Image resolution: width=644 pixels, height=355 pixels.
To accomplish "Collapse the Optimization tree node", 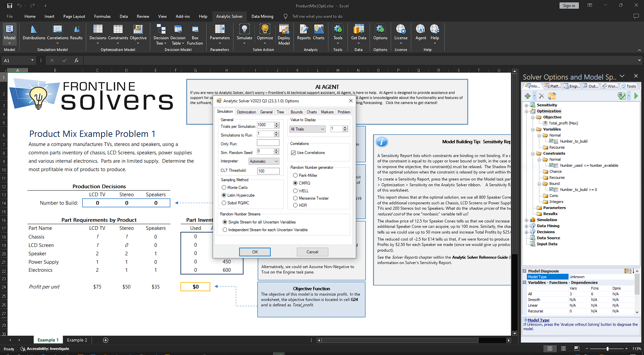I will pos(527,111).
